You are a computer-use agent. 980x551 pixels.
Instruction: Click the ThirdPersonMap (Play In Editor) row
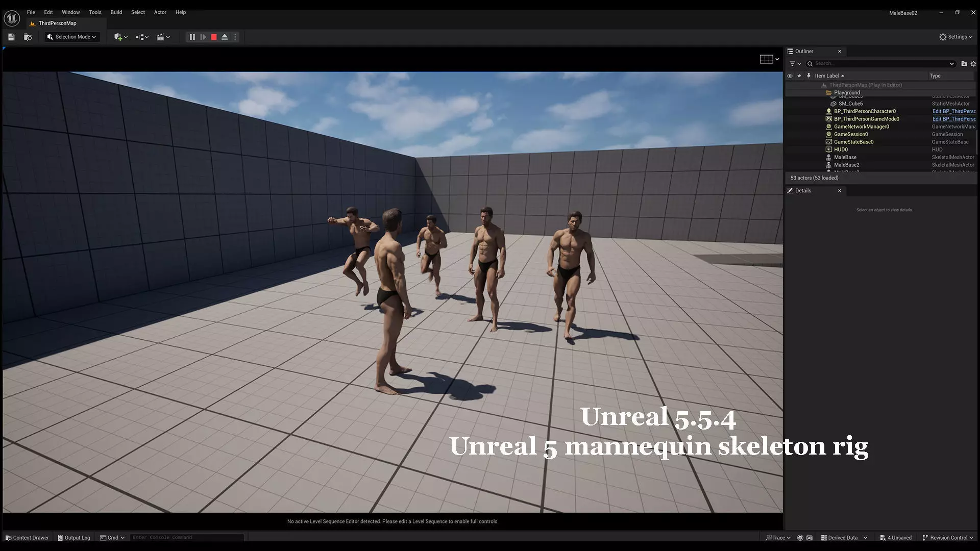(x=880, y=85)
